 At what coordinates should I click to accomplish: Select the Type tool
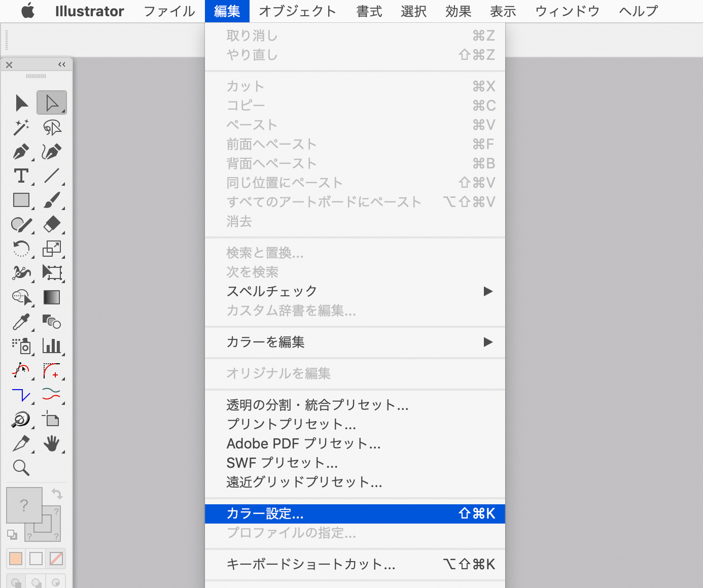click(21, 176)
